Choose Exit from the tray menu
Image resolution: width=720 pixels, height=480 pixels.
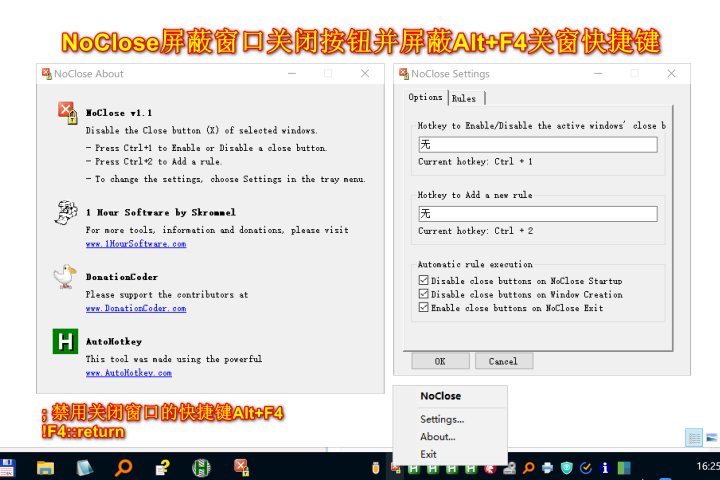pos(428,454)
